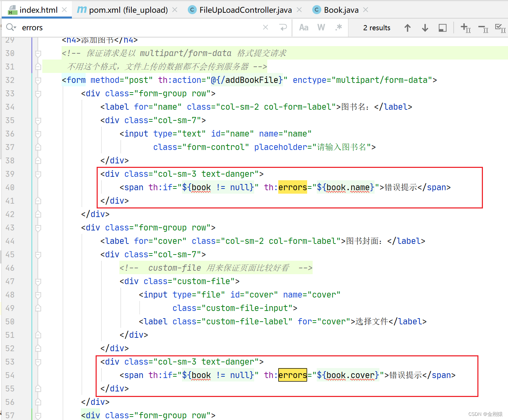Add selection for next occurrence

coord(466,28)
